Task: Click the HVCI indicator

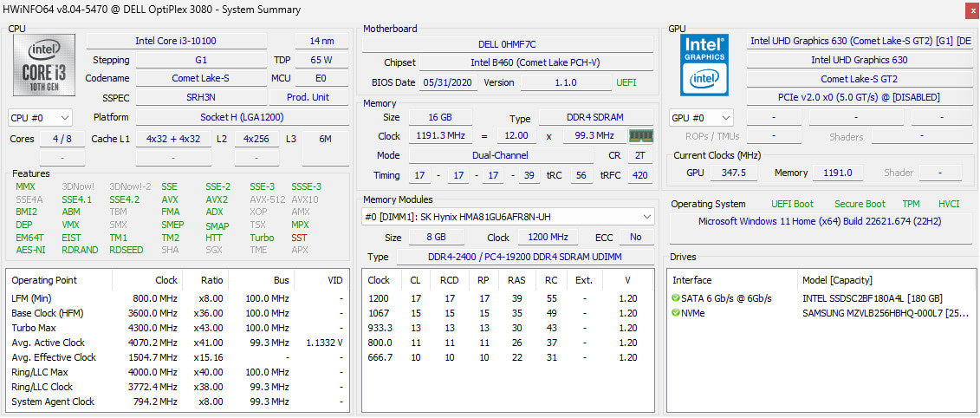Action: 949,204
